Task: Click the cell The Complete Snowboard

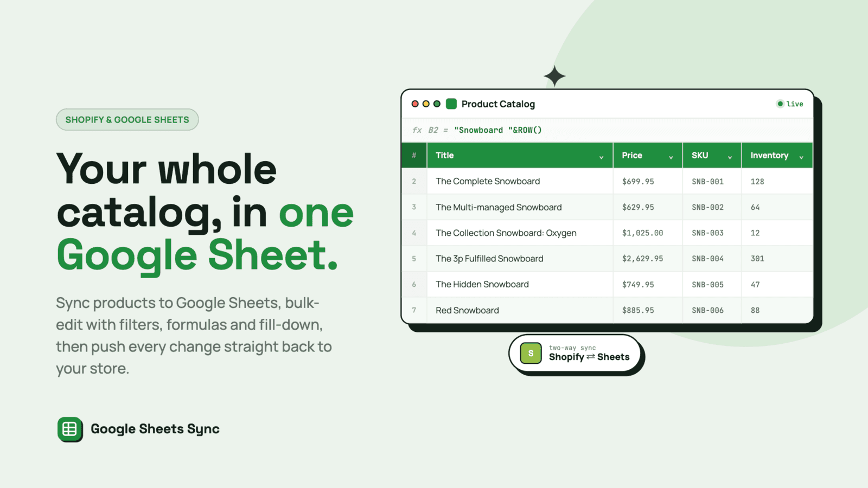Action: [x=520, y=181]
